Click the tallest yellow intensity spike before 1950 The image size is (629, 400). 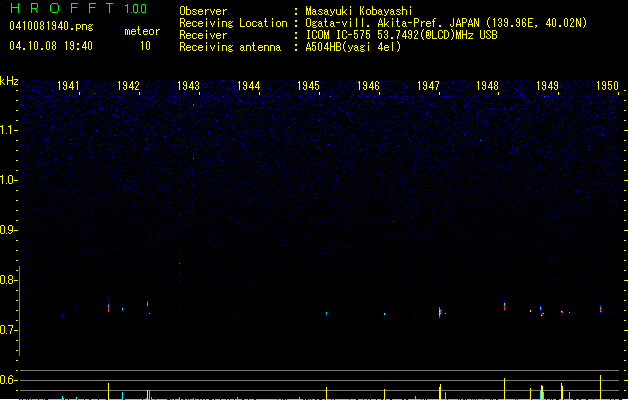click(x=600, y=387)
